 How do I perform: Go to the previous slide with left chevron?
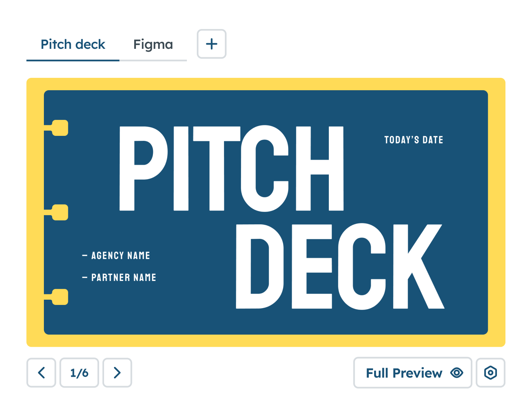point(41,373)
